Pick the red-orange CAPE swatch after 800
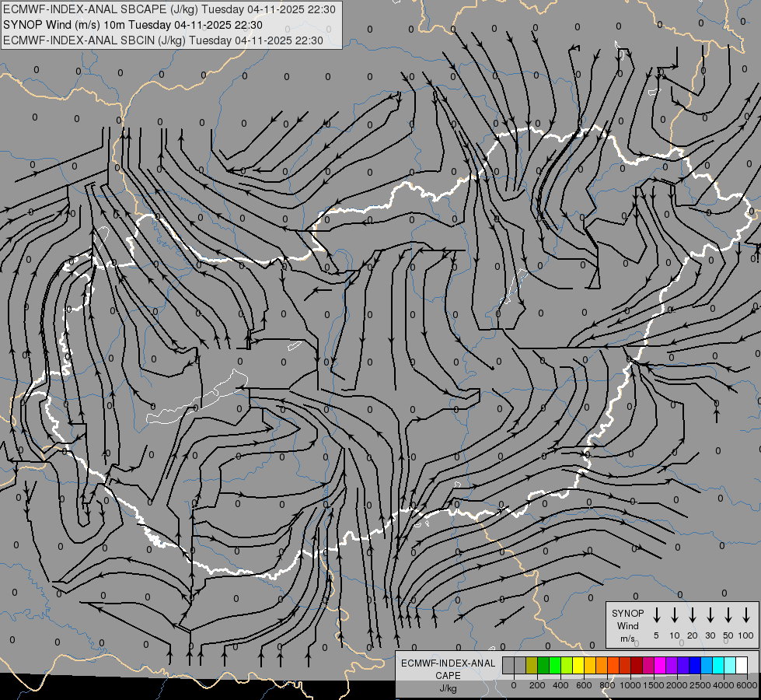The image size is (761, 700). [613, 666]
